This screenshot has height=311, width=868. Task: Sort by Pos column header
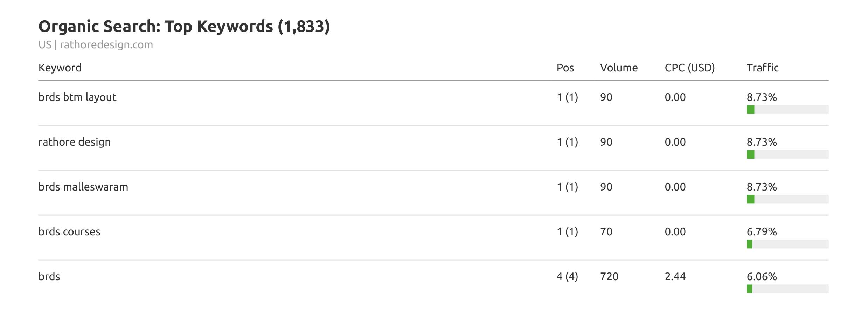point(565,68)
